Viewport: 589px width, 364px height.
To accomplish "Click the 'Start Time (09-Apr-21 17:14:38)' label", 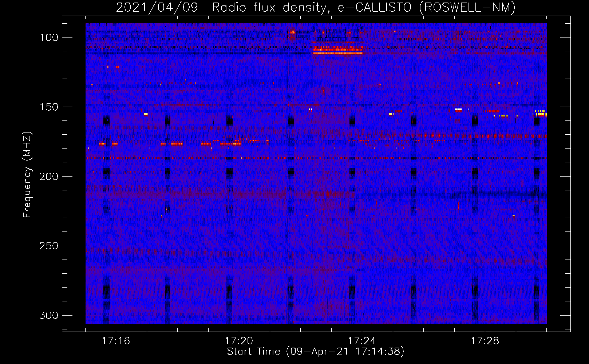I will 316,352.
